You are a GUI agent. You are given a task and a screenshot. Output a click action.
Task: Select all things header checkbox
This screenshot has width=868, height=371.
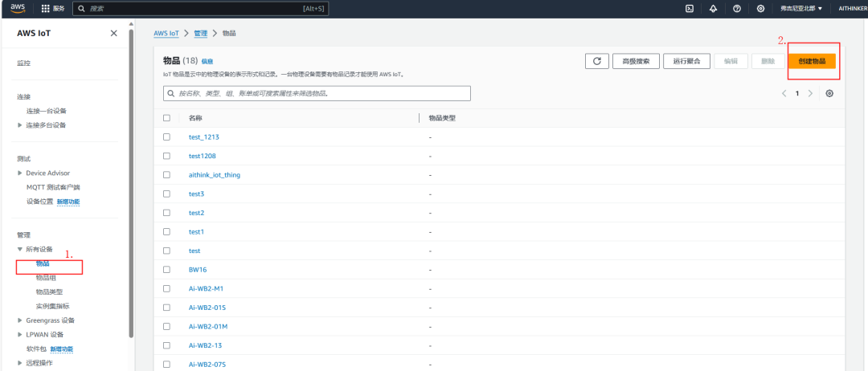click(x=166, y=118)
